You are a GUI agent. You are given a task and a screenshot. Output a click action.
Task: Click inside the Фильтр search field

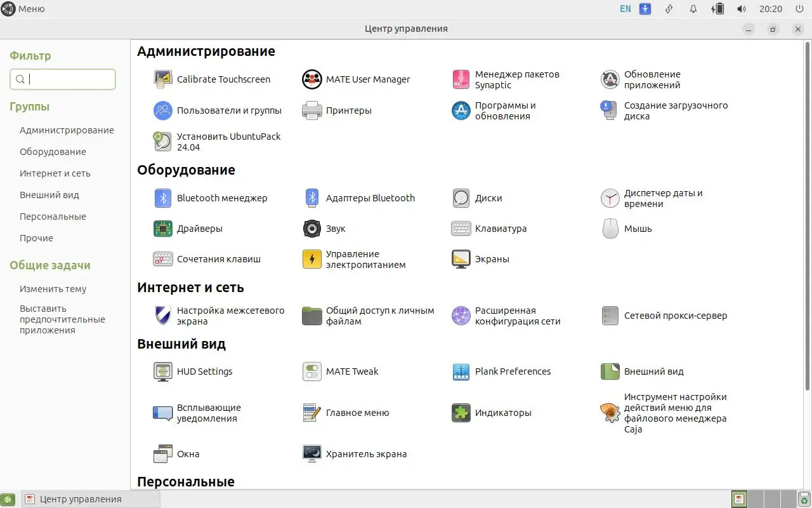tap(62, 79)
